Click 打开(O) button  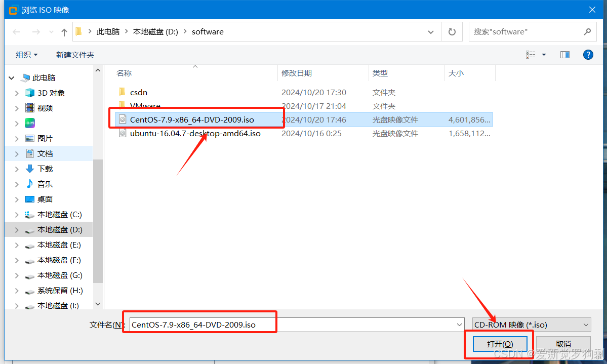(x=500, y=344)
